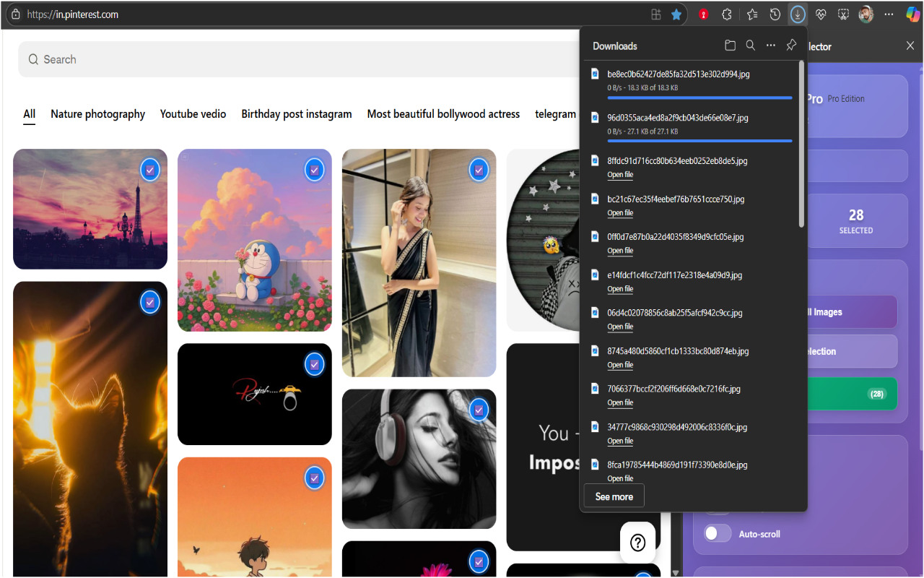Uncheck the glowing cat silhouette image checkbox
Screen dimensions: 924x578
(x=150, y=302)
